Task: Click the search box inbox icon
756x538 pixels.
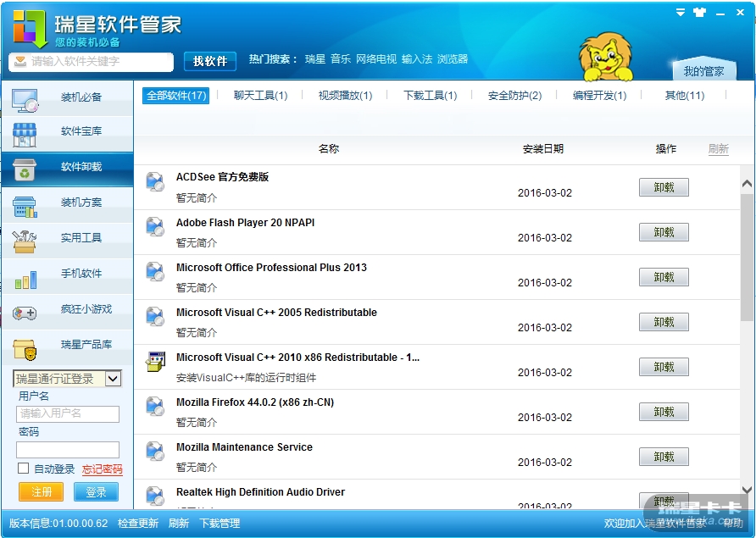Action: point(20,61)
